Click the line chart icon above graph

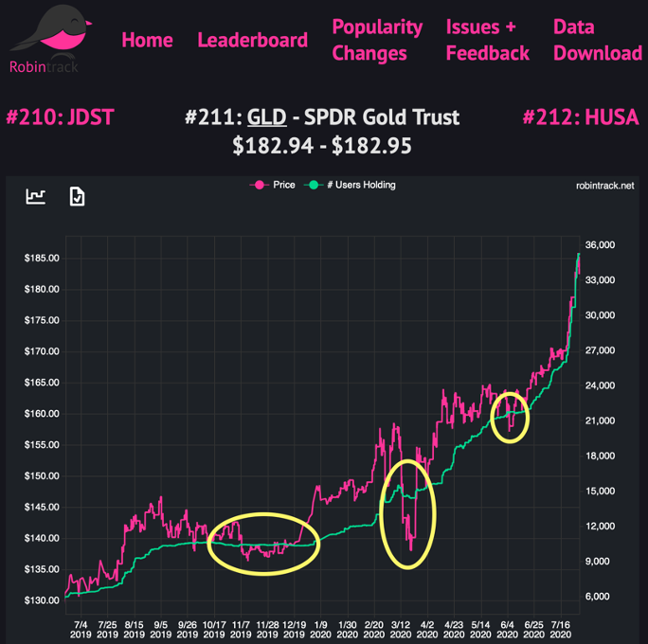pos(36,196)
